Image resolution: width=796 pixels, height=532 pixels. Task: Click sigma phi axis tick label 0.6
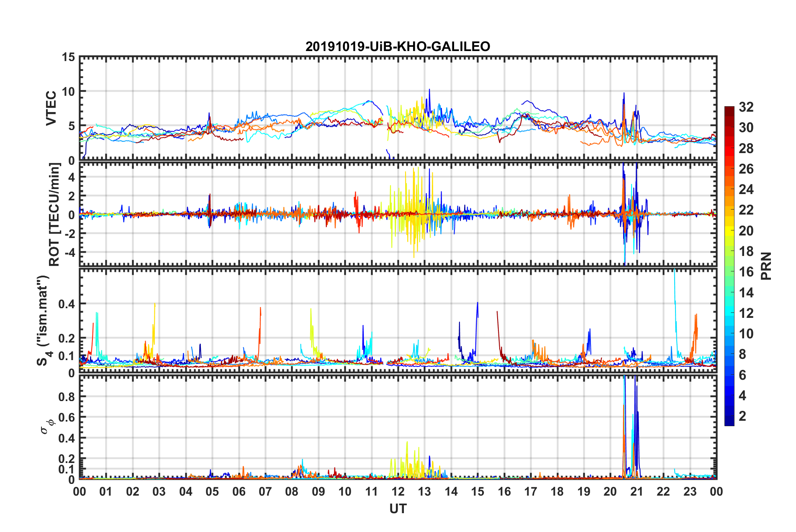(67, 417)
